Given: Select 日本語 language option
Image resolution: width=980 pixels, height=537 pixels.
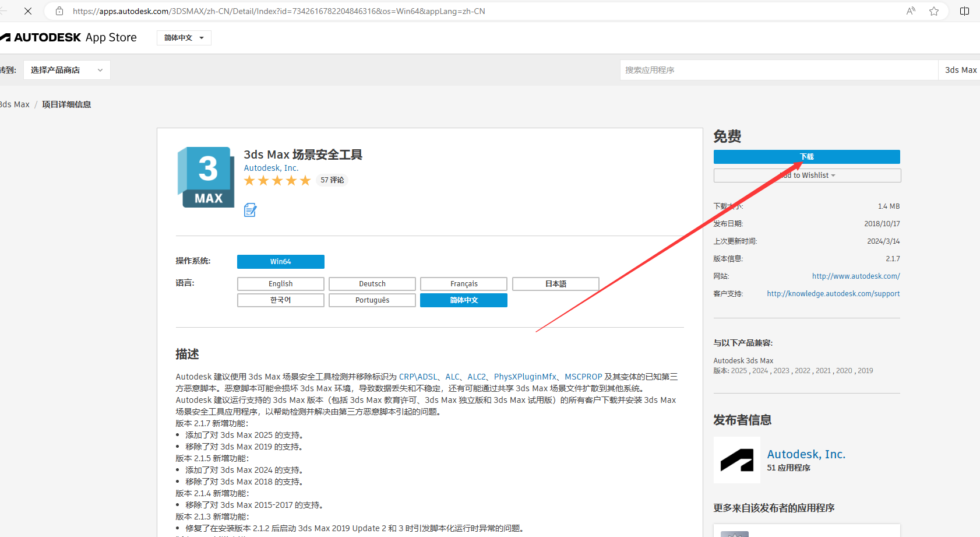Looking at the screenshot, I should coord(555,284).
